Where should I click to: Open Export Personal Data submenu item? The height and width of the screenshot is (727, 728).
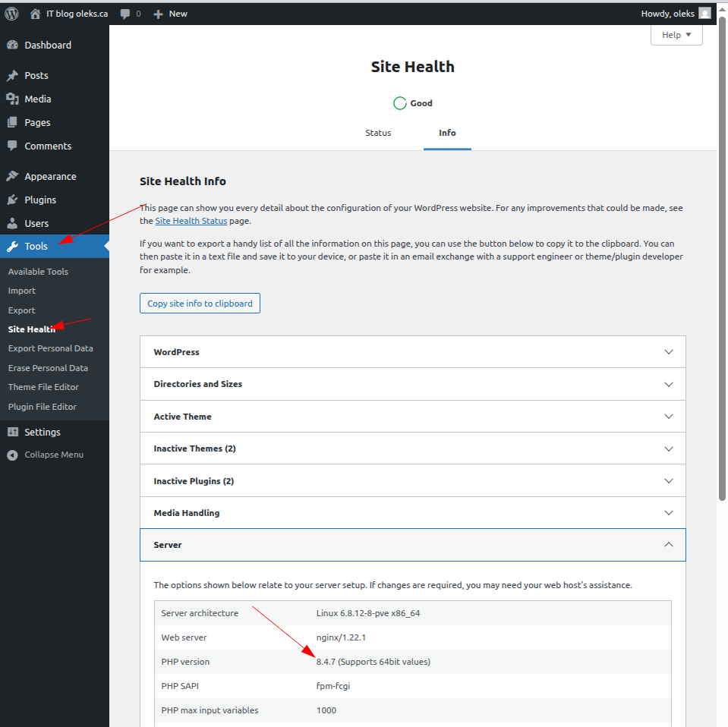click(51, 348)
